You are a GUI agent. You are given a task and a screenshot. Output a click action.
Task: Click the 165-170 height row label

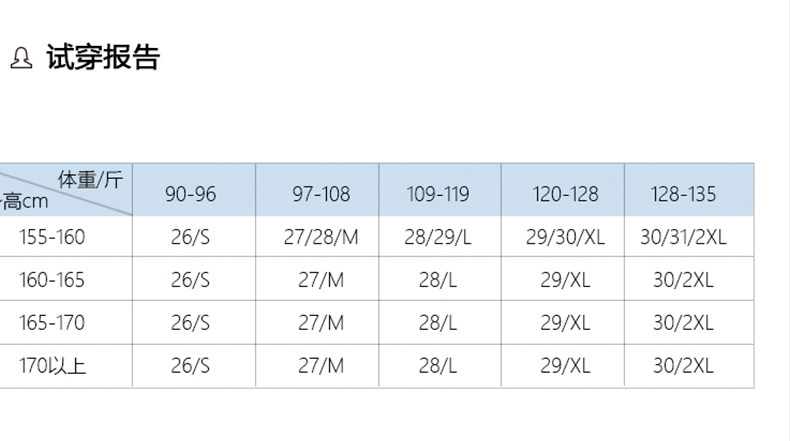52,323
